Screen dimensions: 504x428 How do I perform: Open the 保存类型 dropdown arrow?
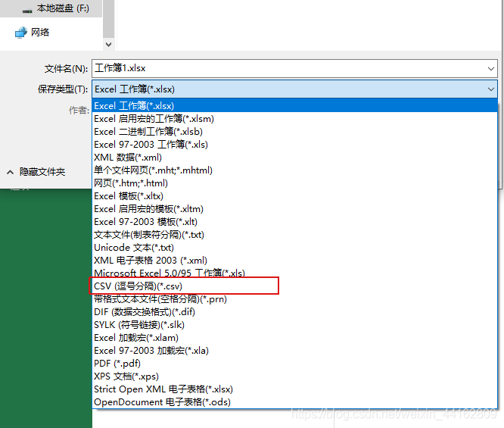point(491,89)
